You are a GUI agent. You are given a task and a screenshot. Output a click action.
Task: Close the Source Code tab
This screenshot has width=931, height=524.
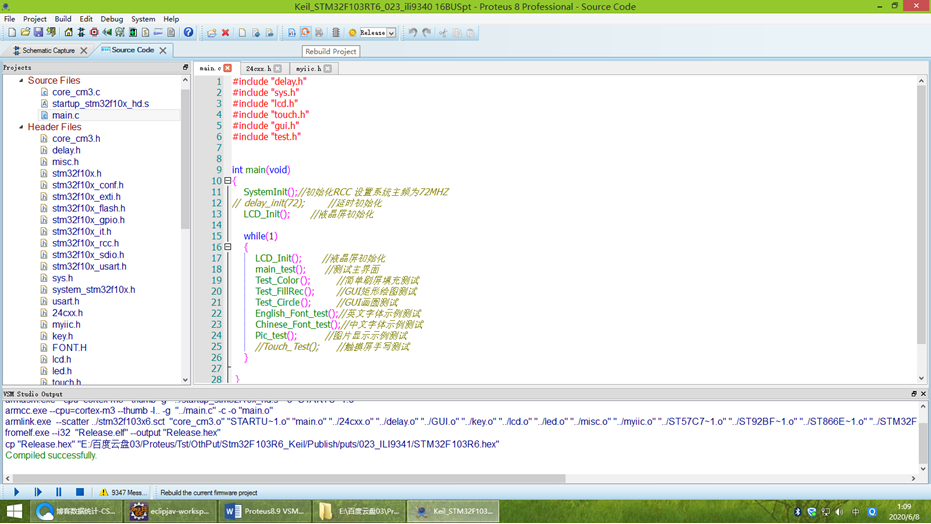[163, 50]
